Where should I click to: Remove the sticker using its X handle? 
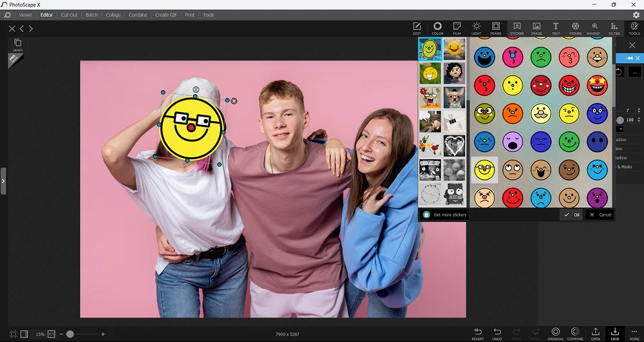tap(234, 100)
